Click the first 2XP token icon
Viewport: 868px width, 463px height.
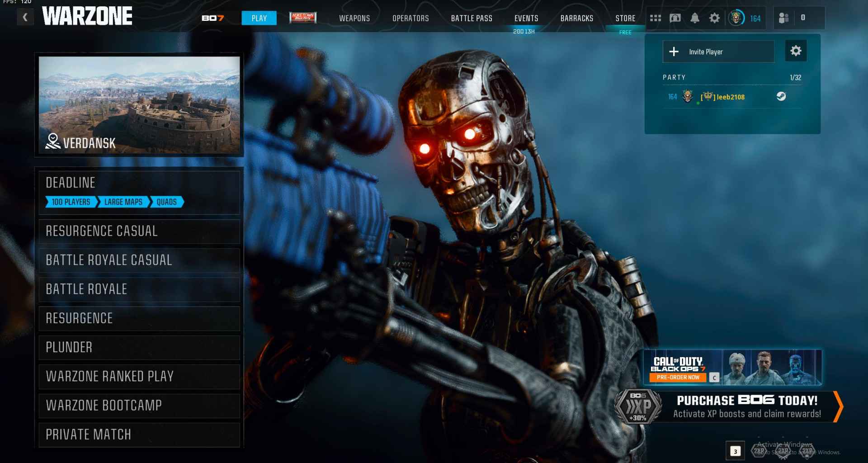(759, 451)
